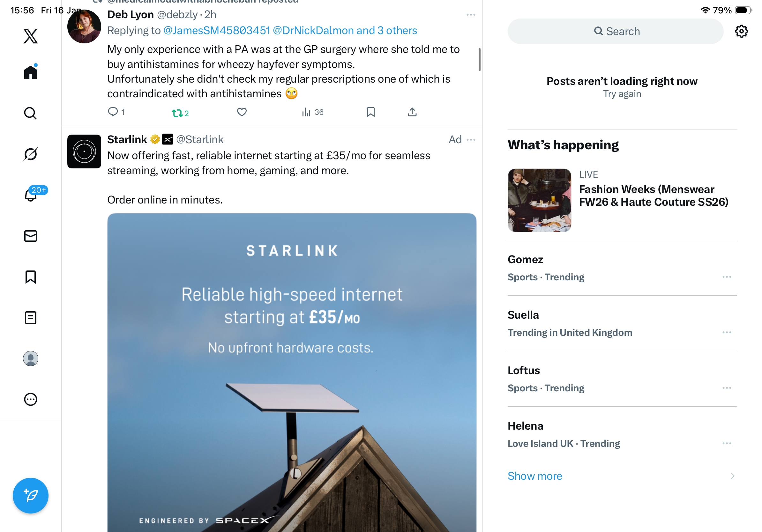Screen dimensions: 762x532
Task: Open the Grok icon in sidebar
Action: pos(31,154)
